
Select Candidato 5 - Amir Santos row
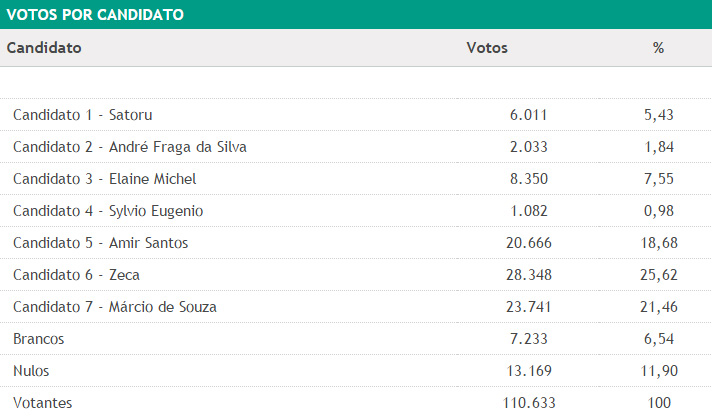pyautogui.click(x=100, y=243)
